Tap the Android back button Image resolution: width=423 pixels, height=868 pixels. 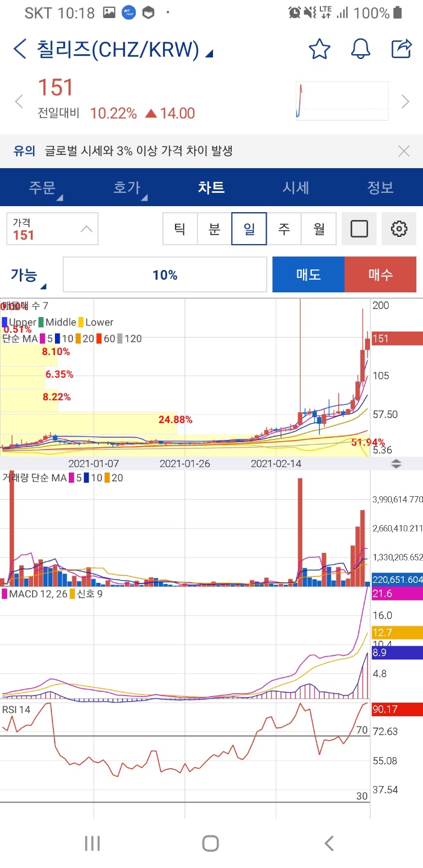pyautogui.click(x=329, y=843)
